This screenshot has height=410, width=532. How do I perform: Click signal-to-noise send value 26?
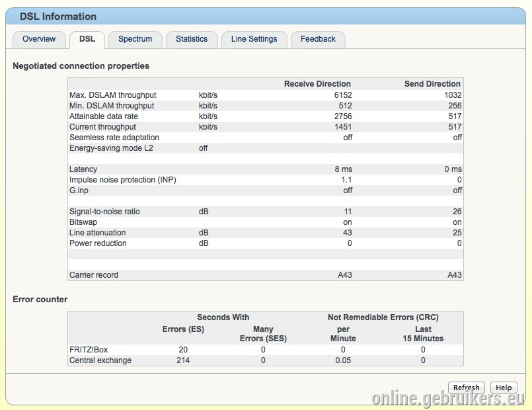tap(457, 212)
